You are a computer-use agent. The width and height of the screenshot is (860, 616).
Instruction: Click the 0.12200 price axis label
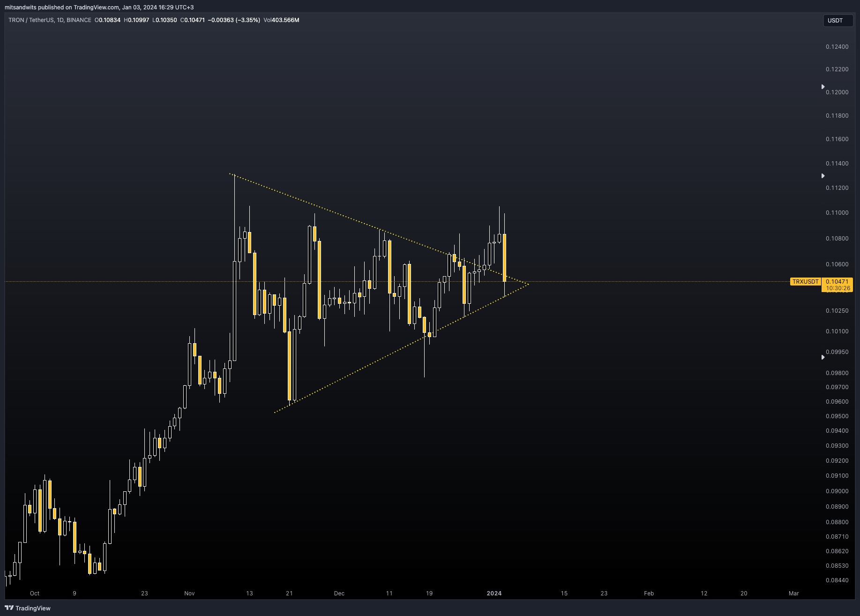click(837, 69)
